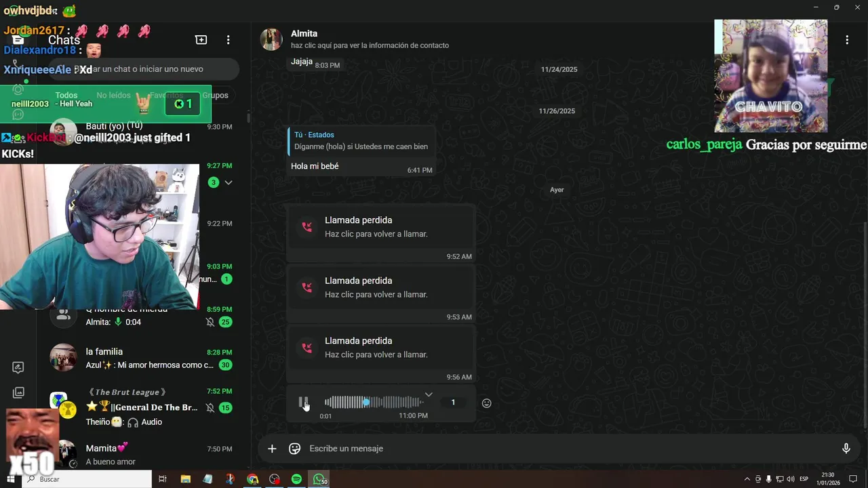Record a voice message with the microphone
The width and height of the screenshot is (868, 488).
click(846, 449)
